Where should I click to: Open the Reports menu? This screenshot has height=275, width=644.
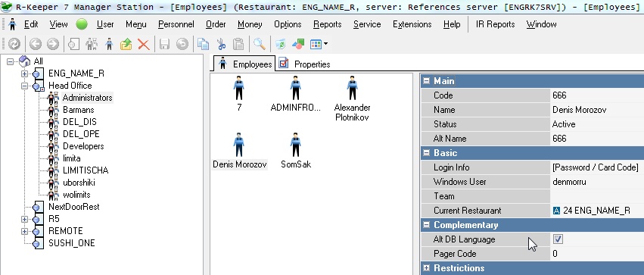(x=328, y=24)
